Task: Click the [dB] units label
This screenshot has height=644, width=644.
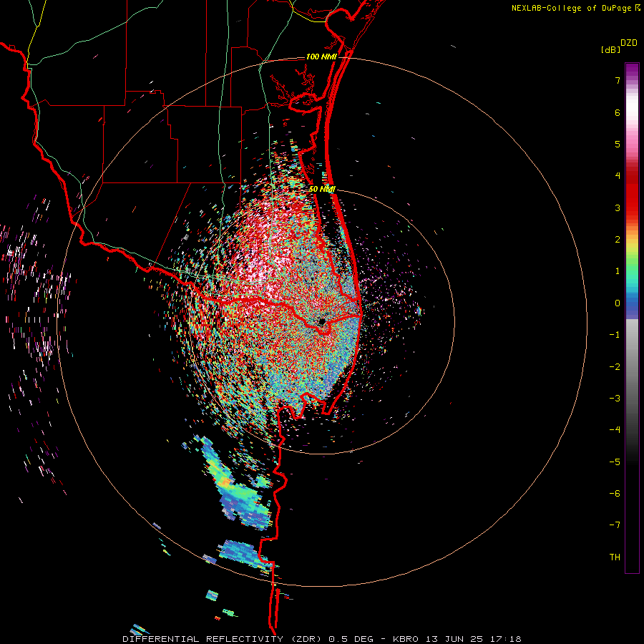Action: pyautogui.click(x=610, y=49)
